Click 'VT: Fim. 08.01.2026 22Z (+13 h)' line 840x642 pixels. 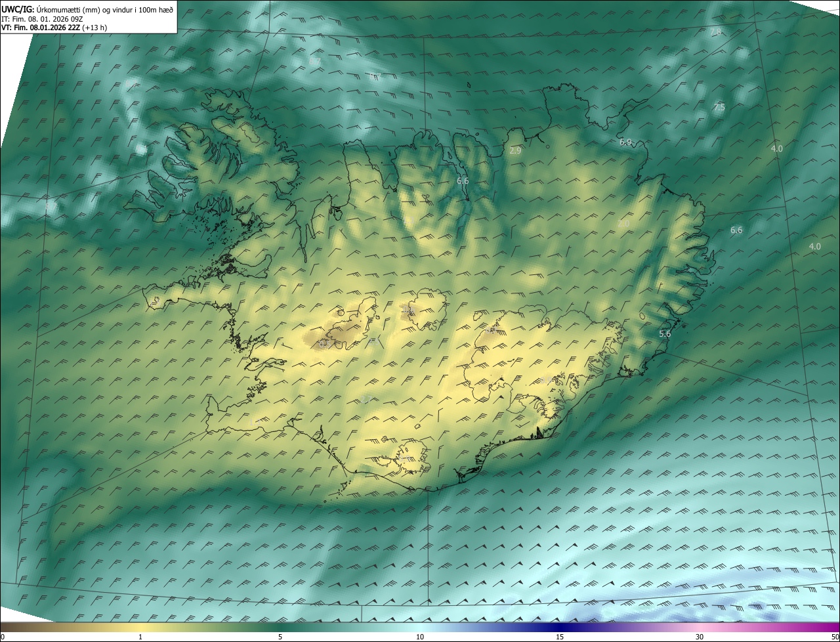(54, 28)
